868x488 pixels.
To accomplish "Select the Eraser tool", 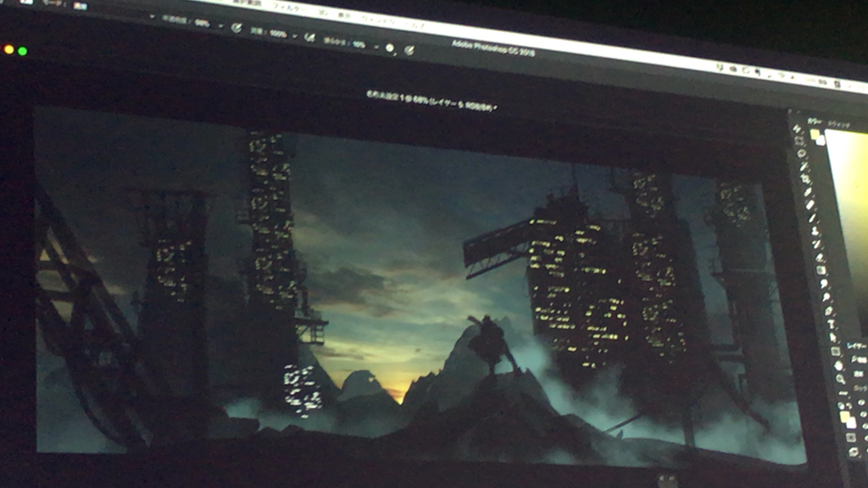I will [x=821, y=258].
